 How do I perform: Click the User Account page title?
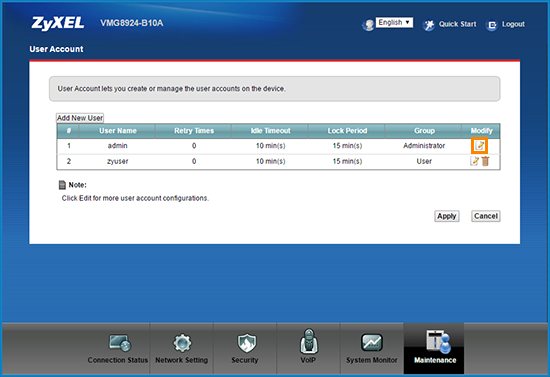56,49
